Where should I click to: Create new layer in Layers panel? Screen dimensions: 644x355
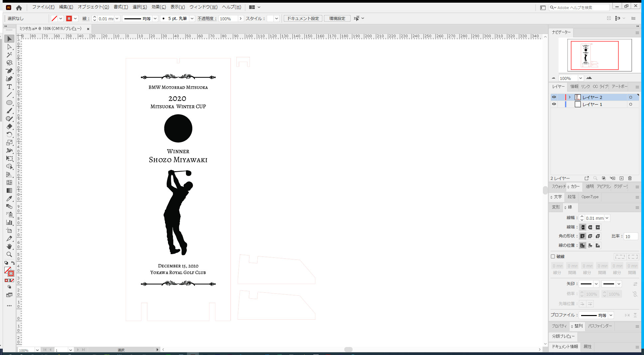(x=621, y=178)
